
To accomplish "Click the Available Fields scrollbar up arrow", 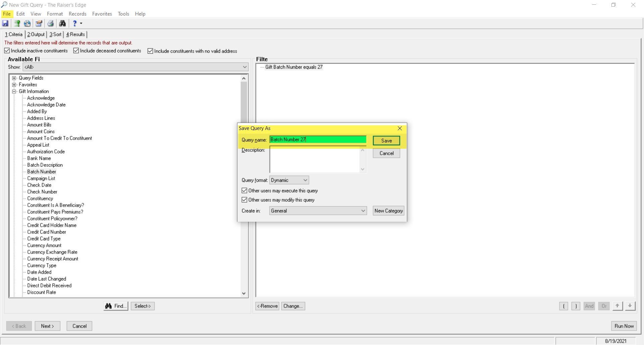I will [244, 78].
